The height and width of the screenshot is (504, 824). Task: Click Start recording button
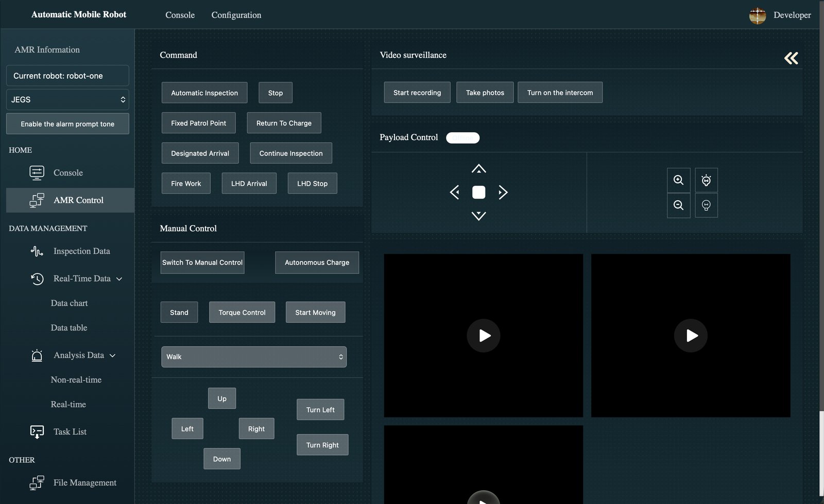click(417, 93)
